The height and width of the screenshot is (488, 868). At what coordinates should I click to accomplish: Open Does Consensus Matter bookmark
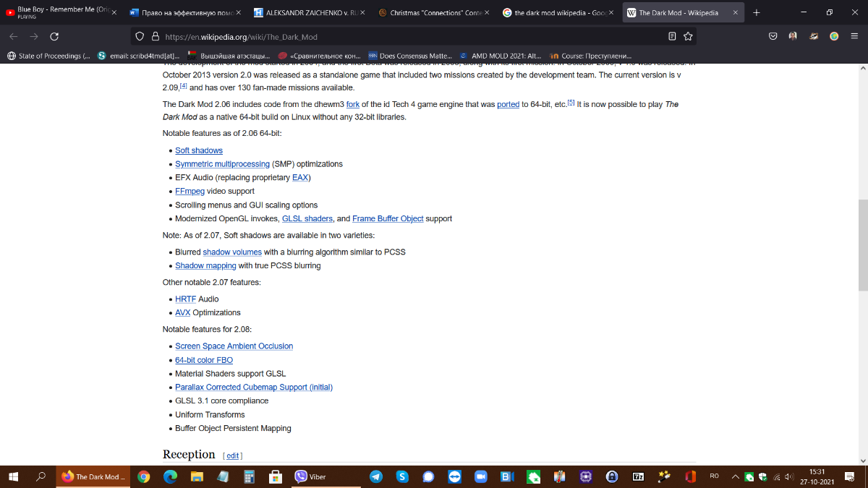(x=410, y=56)
